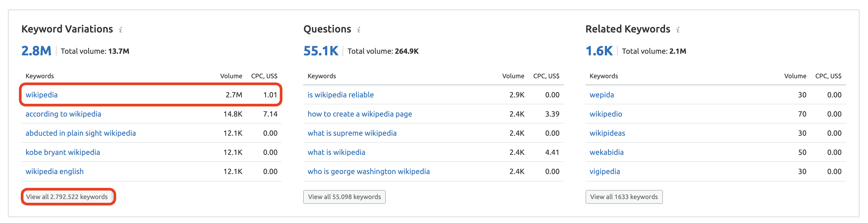Open 'vigipedia' related keyword

(605, 172)
